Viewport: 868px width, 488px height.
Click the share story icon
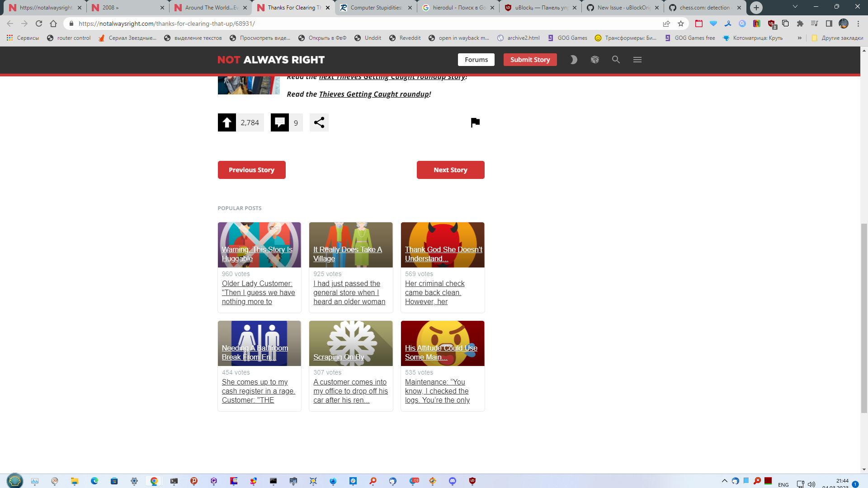(319, 122)
